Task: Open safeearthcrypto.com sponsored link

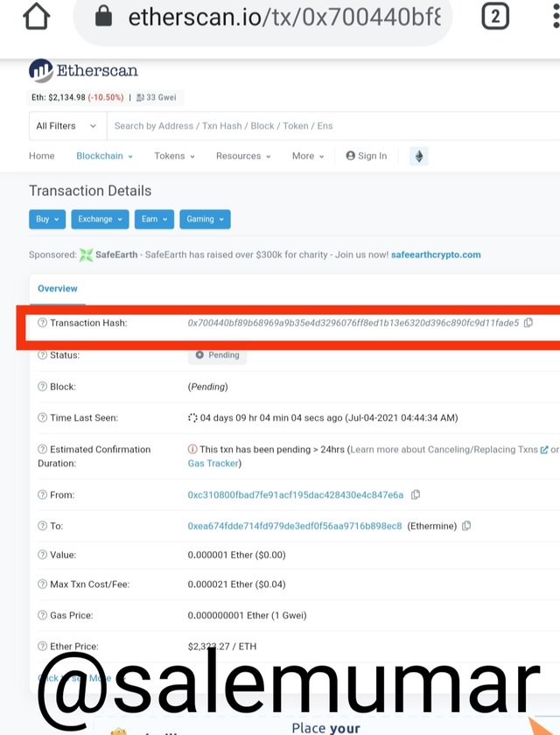Action: 436,255
